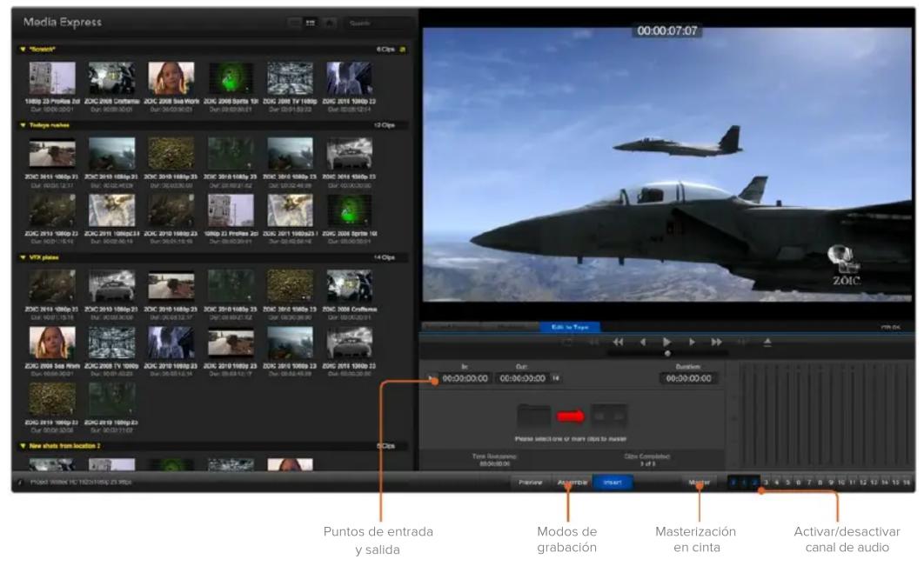Select Assemble edit mode

[572, 483]
